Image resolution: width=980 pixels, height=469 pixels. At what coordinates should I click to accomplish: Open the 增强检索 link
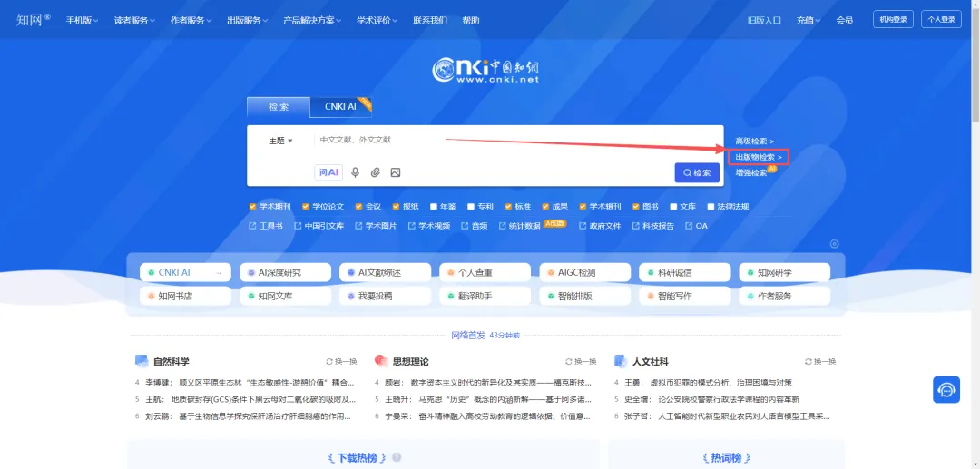(x=751, y=173)
